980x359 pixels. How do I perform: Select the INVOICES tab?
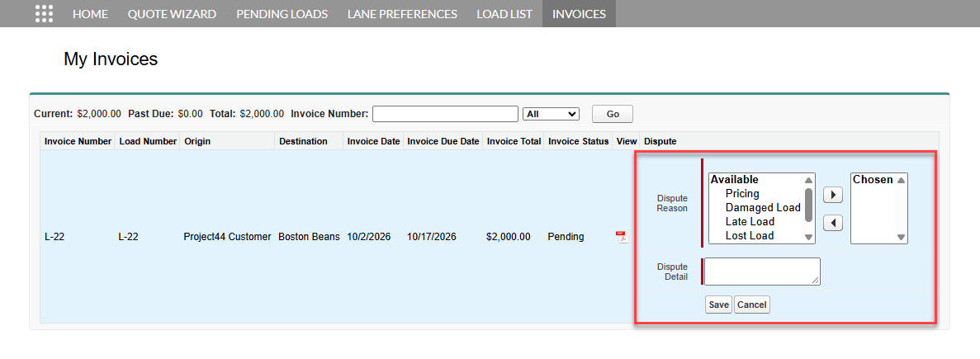[x=579, y=14]
